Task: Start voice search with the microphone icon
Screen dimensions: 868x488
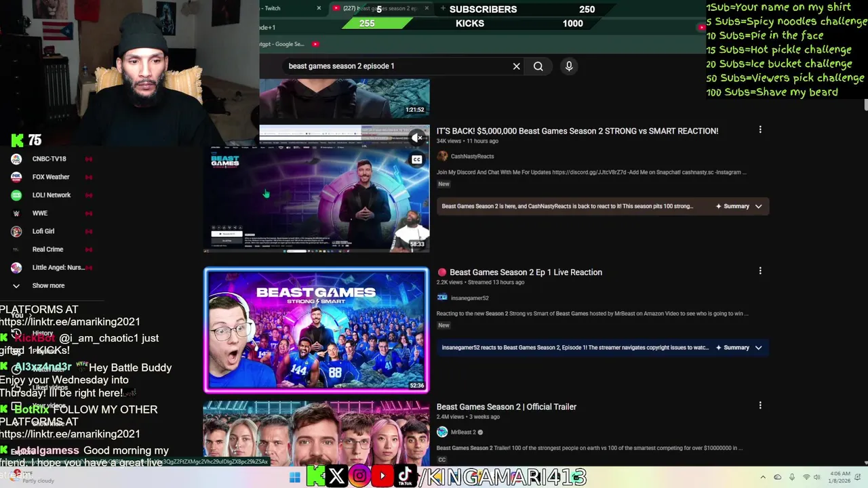Action: 569,66
